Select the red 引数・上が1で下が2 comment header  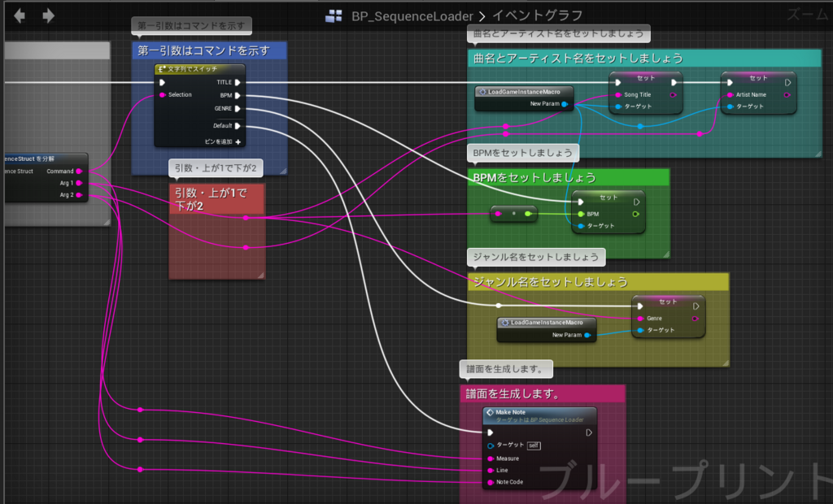tap(216, 199)
